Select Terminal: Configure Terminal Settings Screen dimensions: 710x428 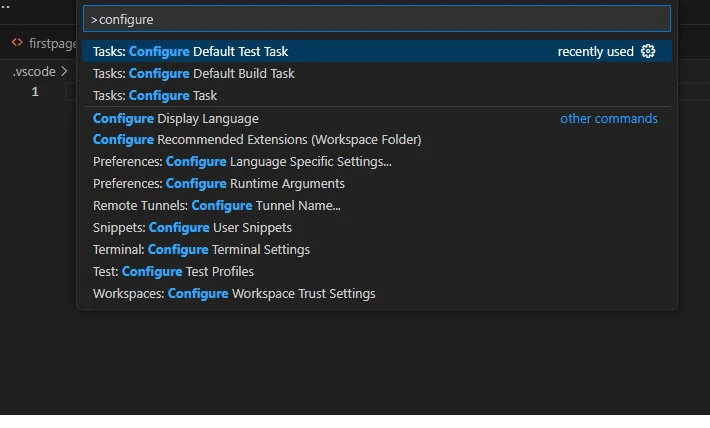click(x=377, y=250)
